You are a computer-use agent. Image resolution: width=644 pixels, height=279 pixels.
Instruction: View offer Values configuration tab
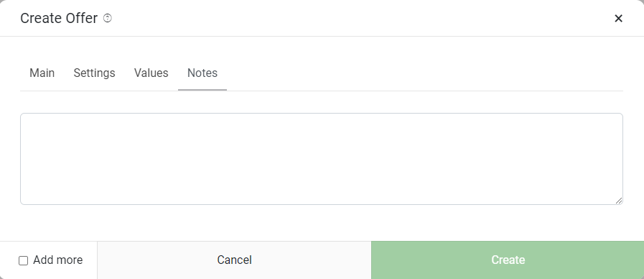151,73
